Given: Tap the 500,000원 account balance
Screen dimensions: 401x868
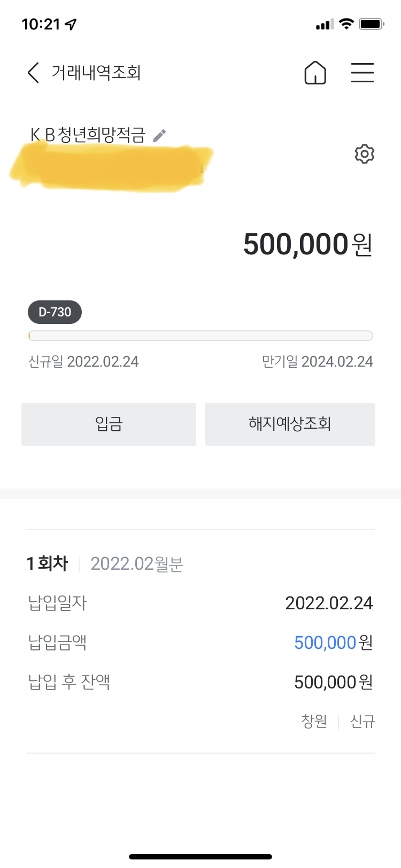Looking at the screenshot, I should tap(307, 245).
